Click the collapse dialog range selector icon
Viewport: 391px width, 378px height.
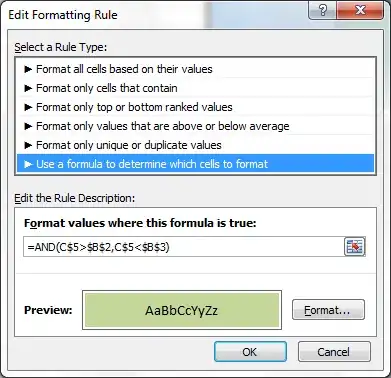354,247
